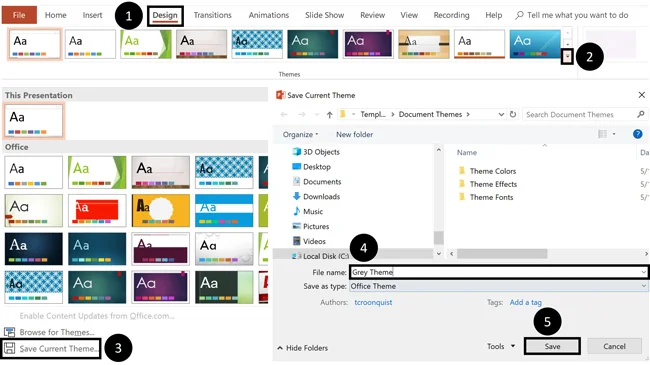Open the Theme Fonts folder
650x365 pixels.
(x=486, y=197)
